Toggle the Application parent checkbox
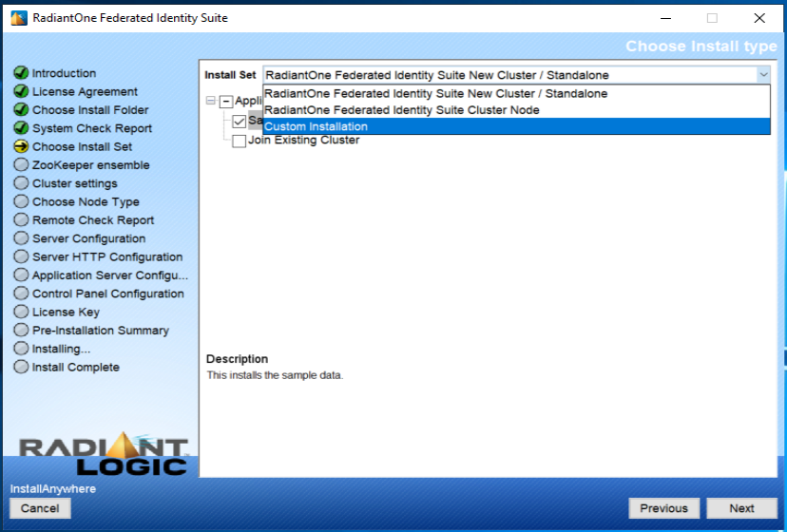The width and height of the screenshot is (787, 532). (x=226, y=102)
